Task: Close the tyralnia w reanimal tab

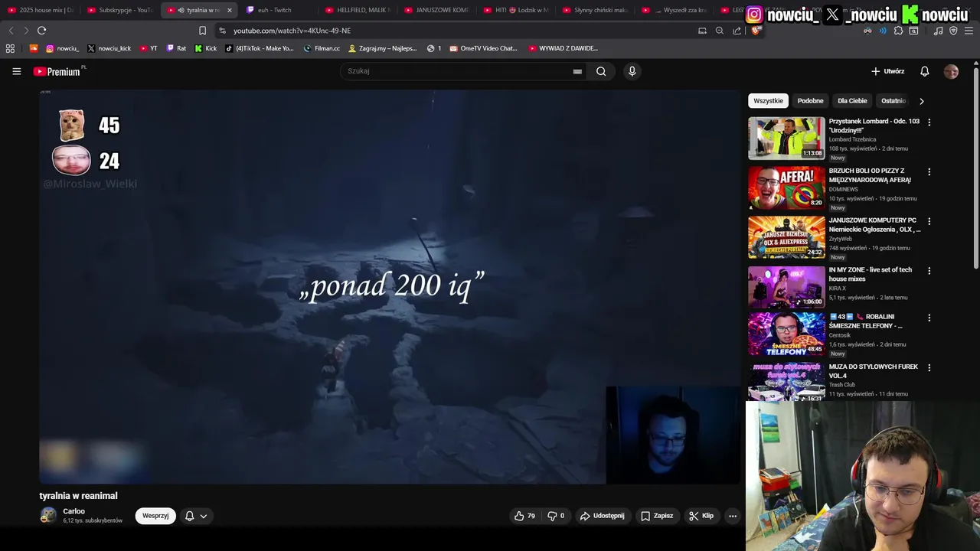Action: [x=229, y=10]
